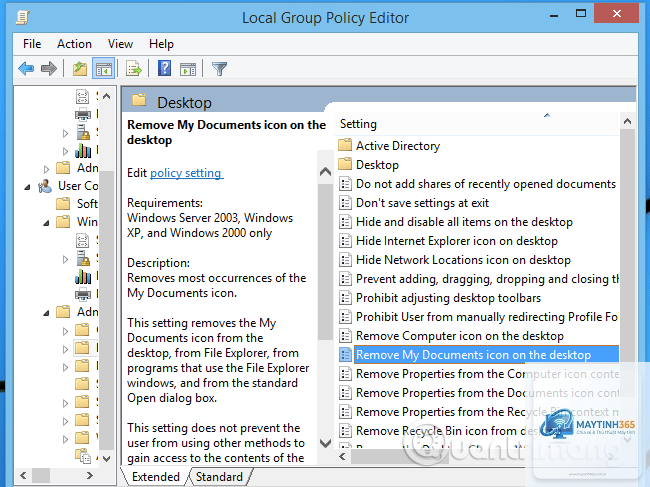This screenshot has height=487, width=650.
Task: Click up arrow of Setting list scrollbar
Action: [x=627, y=121]
